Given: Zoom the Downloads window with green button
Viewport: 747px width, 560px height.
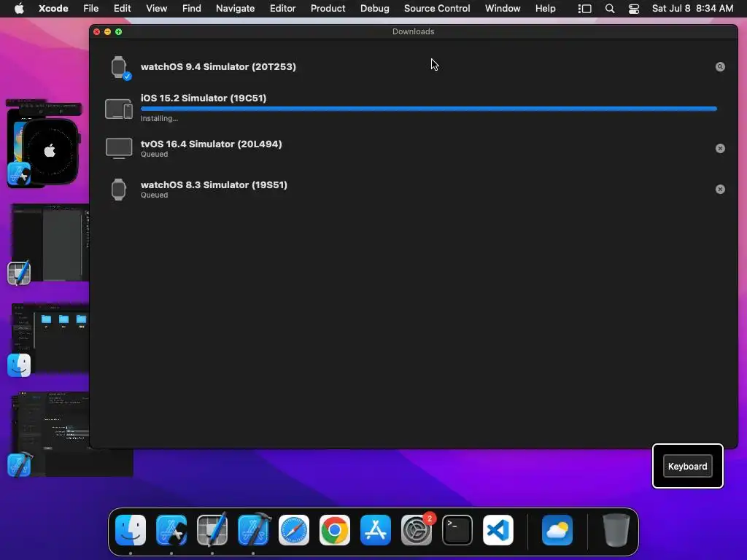Looking at the screenshot, I should [119, 32].
